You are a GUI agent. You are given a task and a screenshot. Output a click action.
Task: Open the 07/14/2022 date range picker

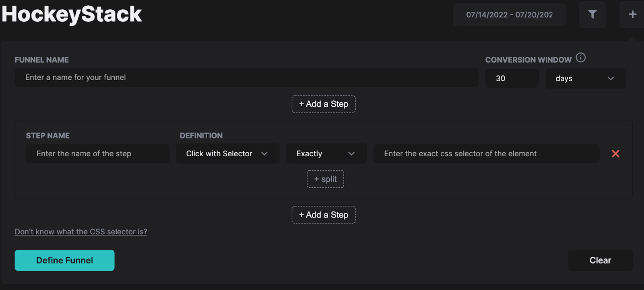tap(509, 15)
